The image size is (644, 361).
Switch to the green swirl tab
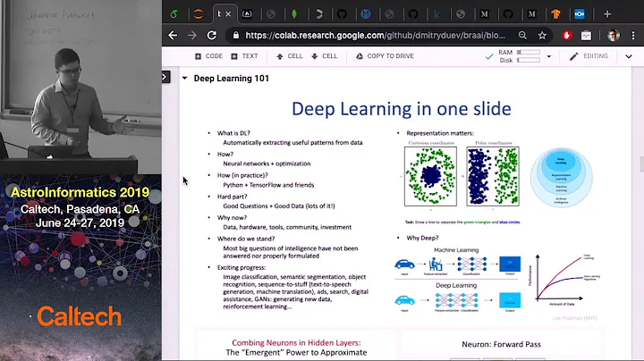174,14
